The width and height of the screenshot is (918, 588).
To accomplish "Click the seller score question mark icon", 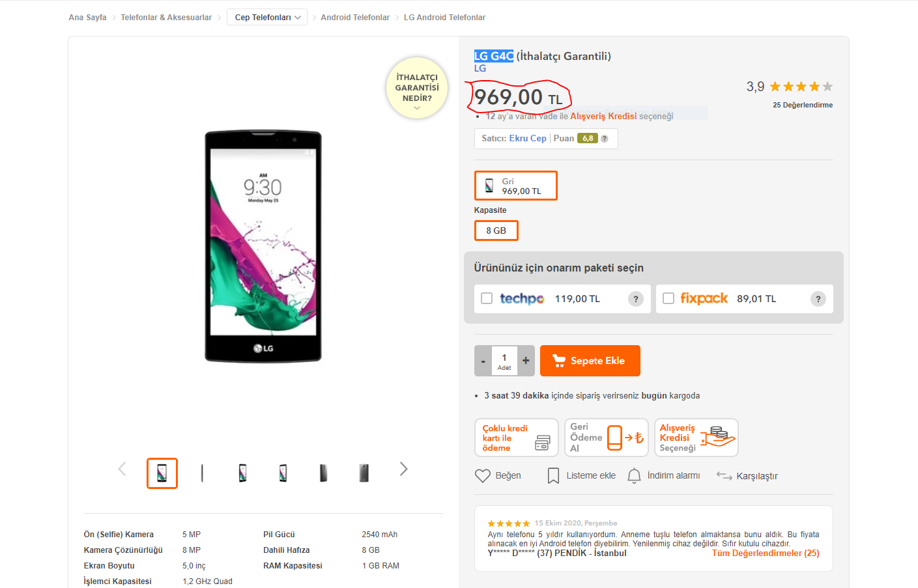I will click(x=605, y=139).
